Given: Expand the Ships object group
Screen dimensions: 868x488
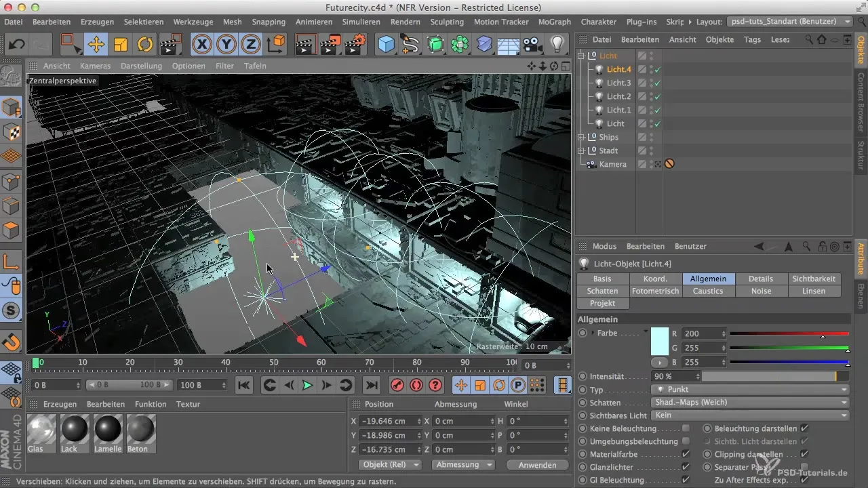Looking at the screenshot, I should click(581, 138).
